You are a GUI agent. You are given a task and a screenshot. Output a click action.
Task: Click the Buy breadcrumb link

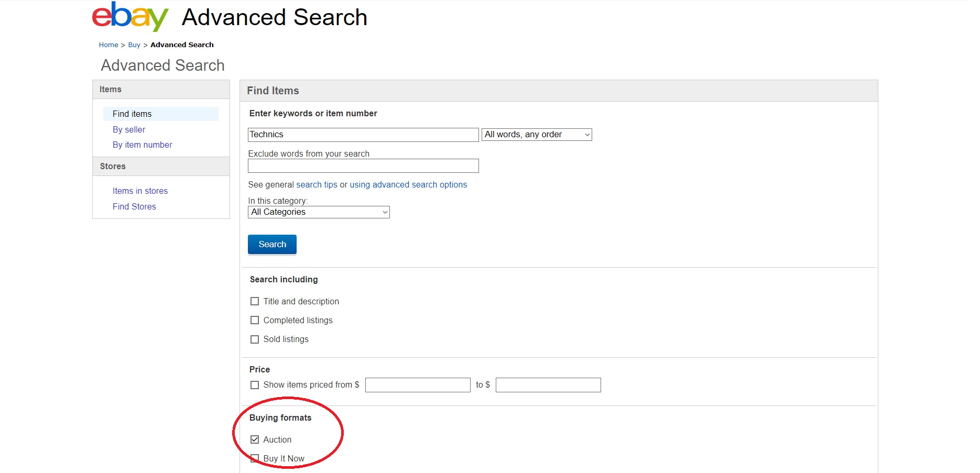134,45
